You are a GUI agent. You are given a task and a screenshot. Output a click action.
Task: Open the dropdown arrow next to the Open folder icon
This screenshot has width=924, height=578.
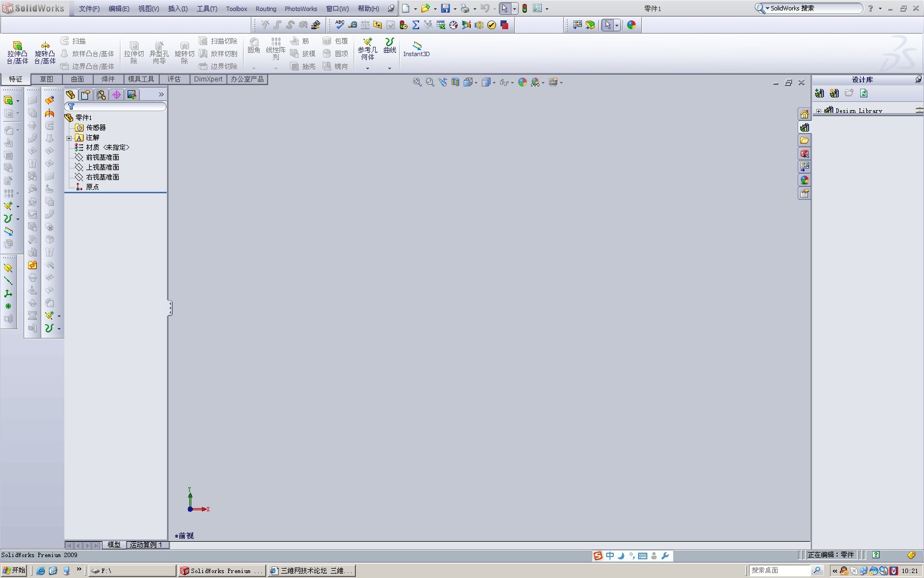[x=435, y=9]
